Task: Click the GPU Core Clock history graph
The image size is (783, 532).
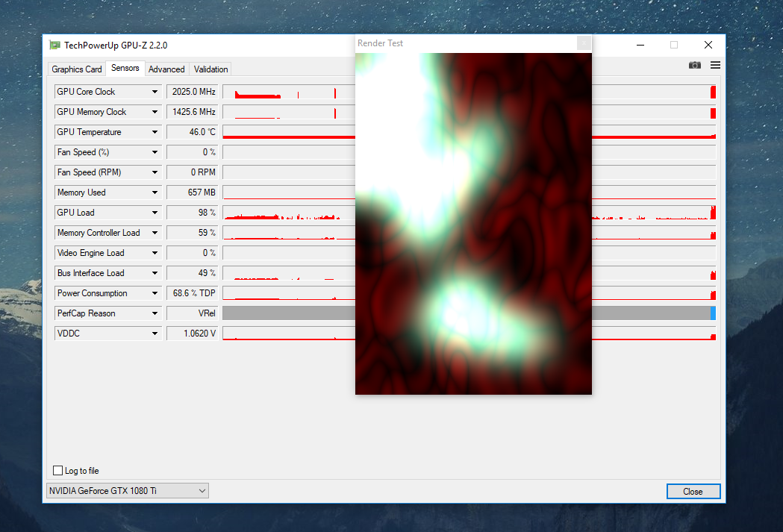Action: [289, 92]
